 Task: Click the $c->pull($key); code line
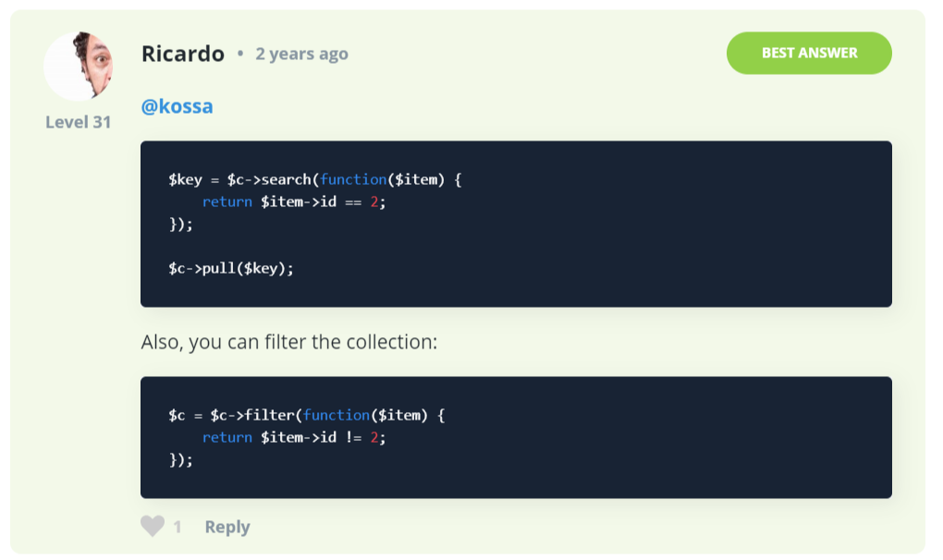click(x=231, y=269)
